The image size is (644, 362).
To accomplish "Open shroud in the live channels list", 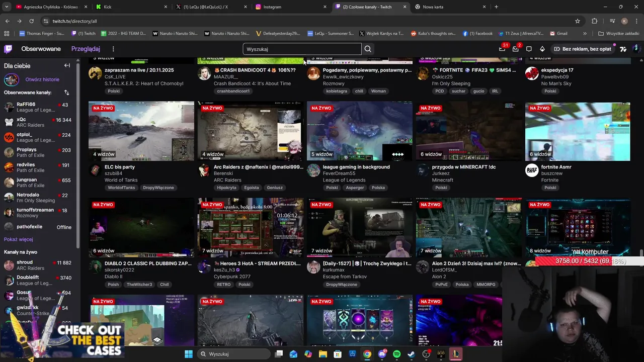I will coord(38,265).
